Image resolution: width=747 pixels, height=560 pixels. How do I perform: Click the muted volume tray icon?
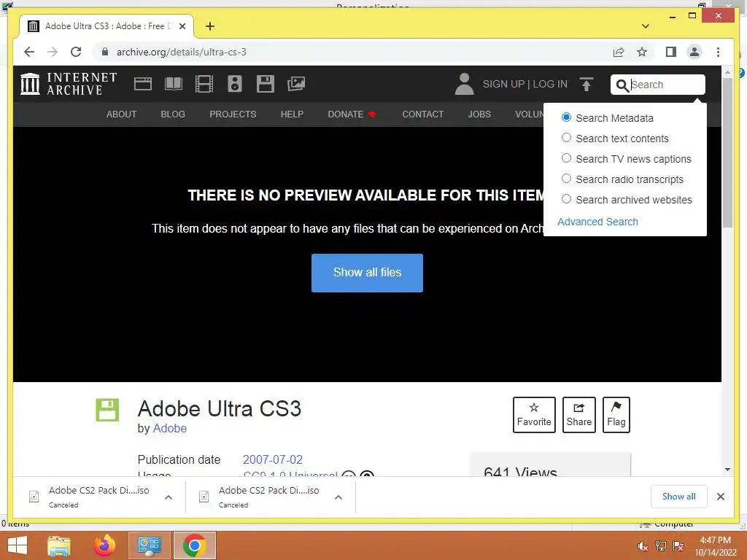tap(642, 546)
